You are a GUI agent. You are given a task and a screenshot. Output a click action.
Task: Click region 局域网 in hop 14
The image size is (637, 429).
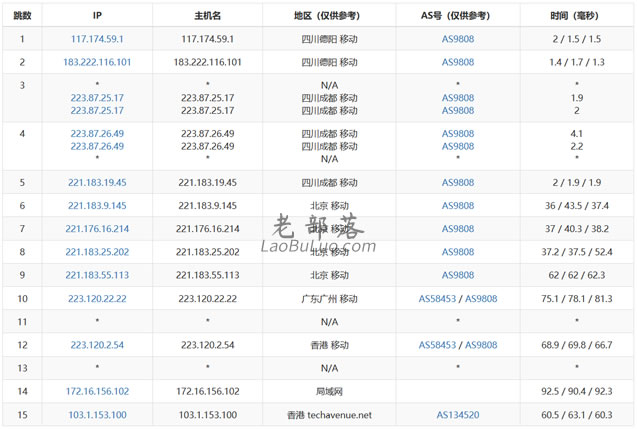tap(329, 391)
